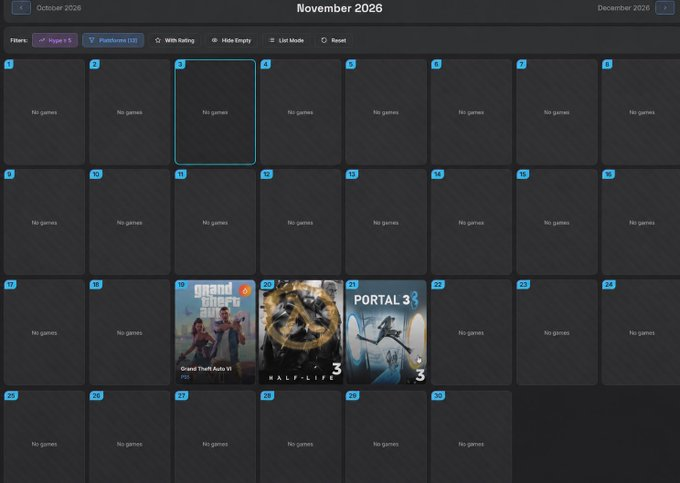Select day 5 cell
This screenshot has width=680, height=483.
pyautogui.click(x=386, y=112)
